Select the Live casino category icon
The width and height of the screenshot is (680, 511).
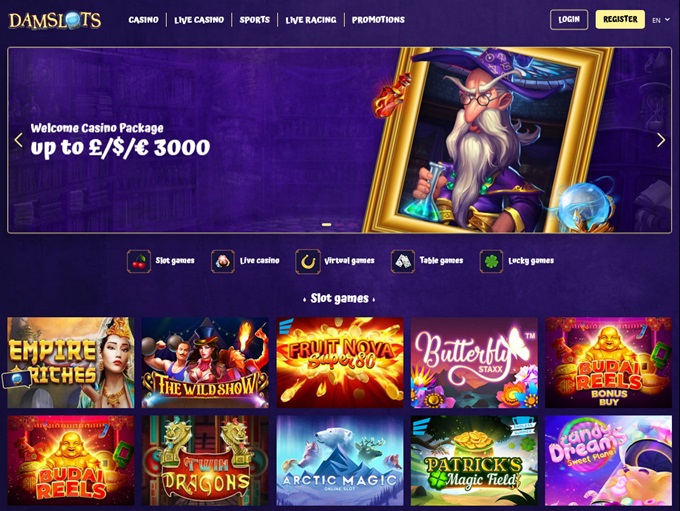(222, 262)
